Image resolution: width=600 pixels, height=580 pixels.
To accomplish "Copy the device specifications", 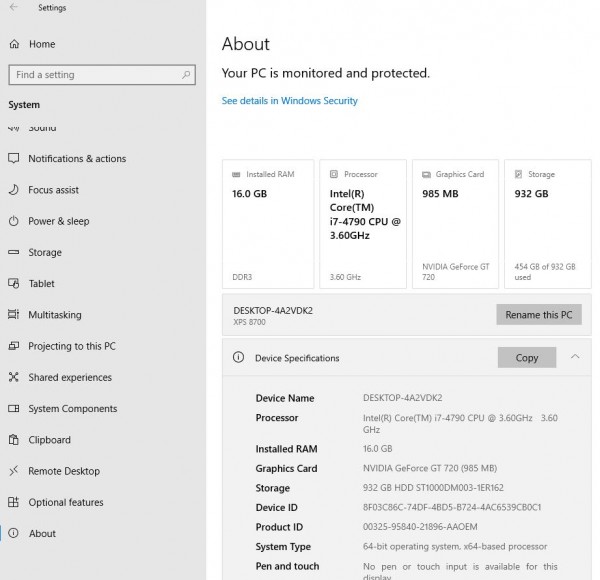I will pyautogui.click(x=527, y=357).
